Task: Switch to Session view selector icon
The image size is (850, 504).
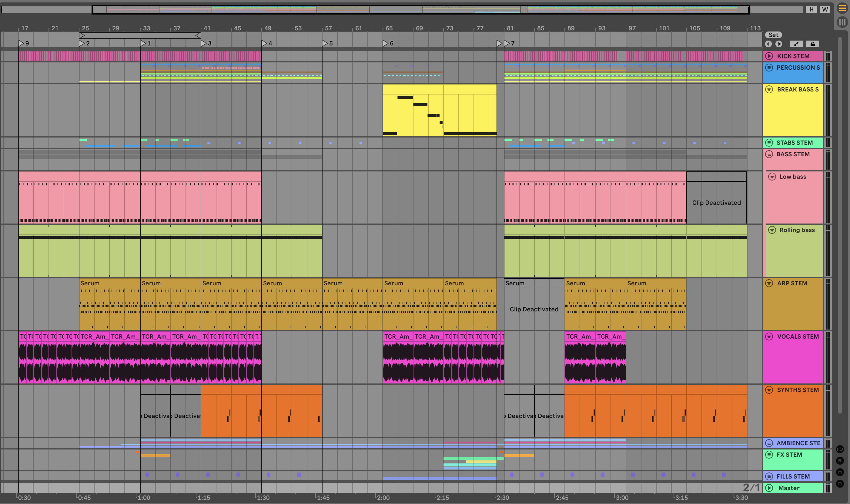Action: coord(842,22)
